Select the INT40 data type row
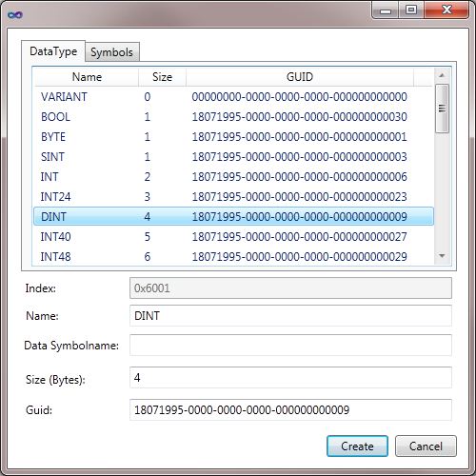Viewport: 476px width, 476px height. [233, 237]
